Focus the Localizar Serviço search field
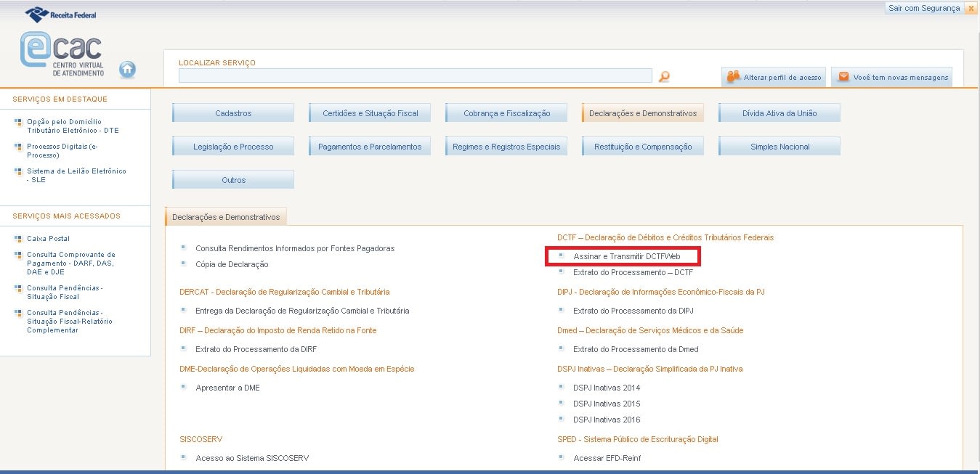Screen dimensions: 980x474 click(415, 75)
